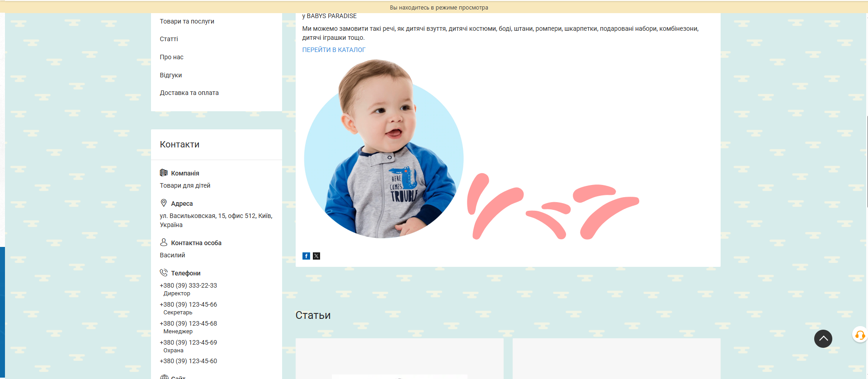
Task: Click the company building icon
Action: click(x=164, y=173)
